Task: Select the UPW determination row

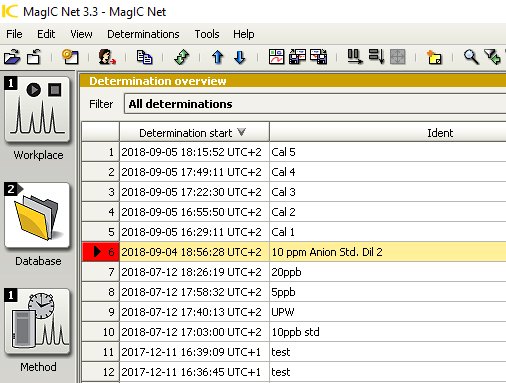Action: (x=294, y=312)
